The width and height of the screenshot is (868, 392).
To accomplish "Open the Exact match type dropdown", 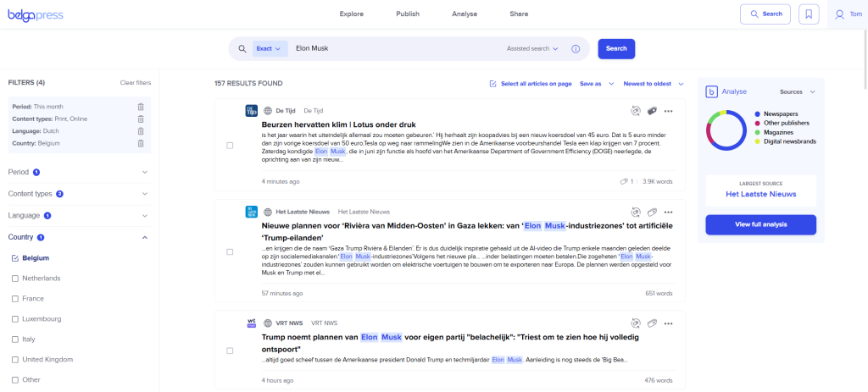I will point(270,48).
